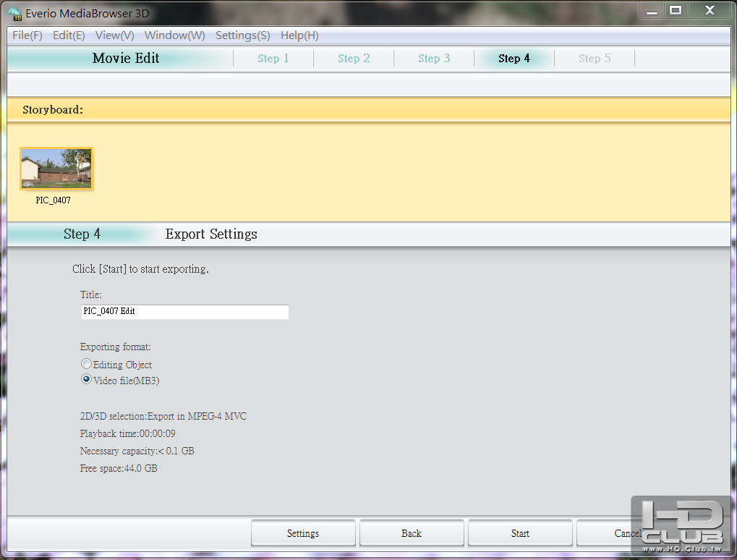Image resolution: width=737 pixels, height=560 pixels.
Task: Click the 'Click [Start] to start exporting' instruction
Action: [140, 269]
